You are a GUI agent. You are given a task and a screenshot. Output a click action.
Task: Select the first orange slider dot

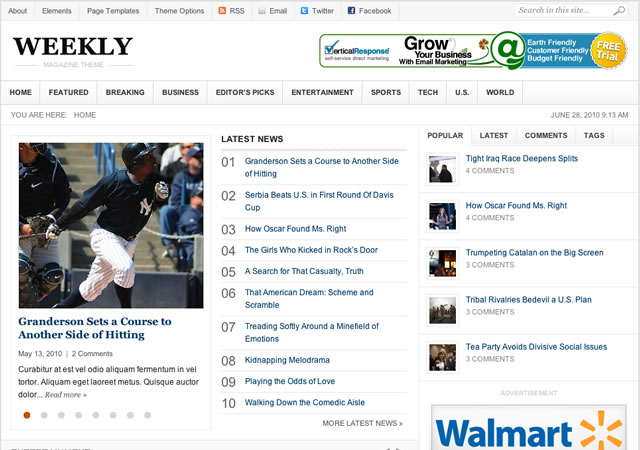click(x=27, y=414)
